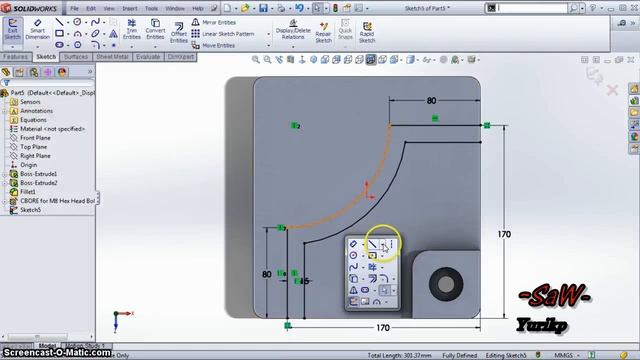Open the Undo dropdown arrow
The image size is (640, 360).
pyautogui.click(x=307, y=9)
